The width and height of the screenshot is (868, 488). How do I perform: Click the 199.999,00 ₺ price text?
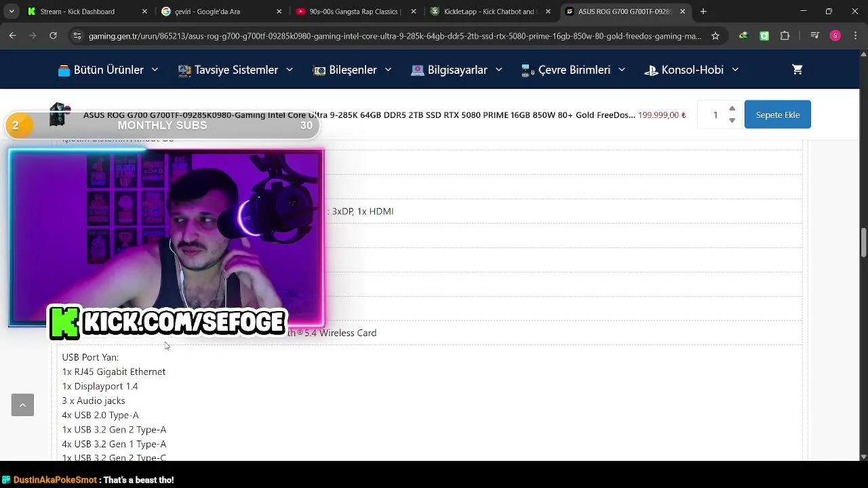[x=662, y=115]
